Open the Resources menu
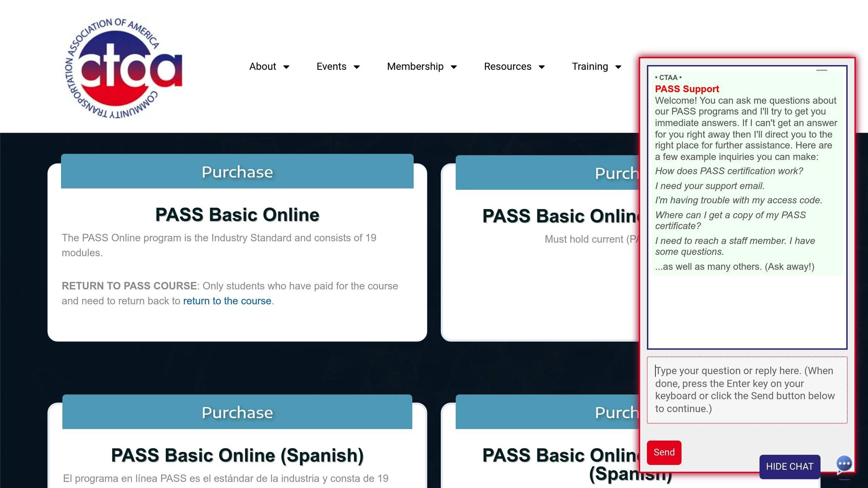This screenshot has width=868, height=488. (x=507, y=67)
